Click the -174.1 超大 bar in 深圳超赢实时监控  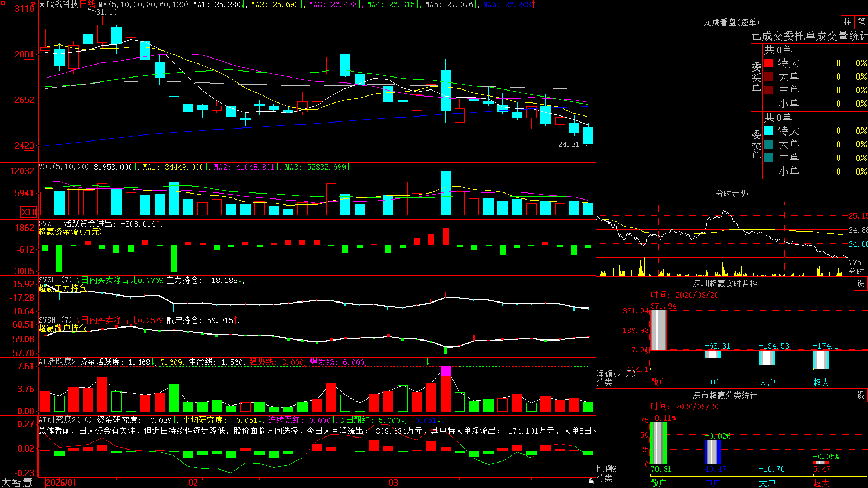(821, 360)
